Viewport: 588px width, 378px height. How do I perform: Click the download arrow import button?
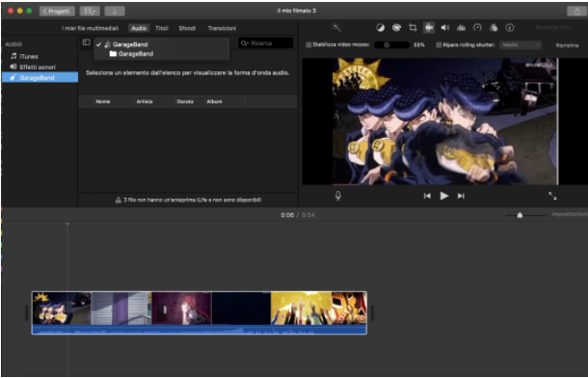pyautogui.click(x=115, y=11)
